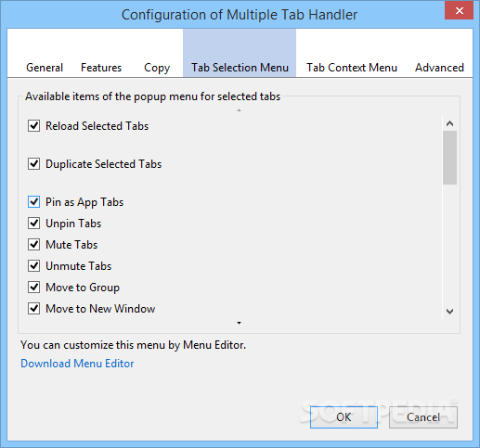Toggle the Unpin Tabs checkbox

pyautogui.click(x=33, y=224)
